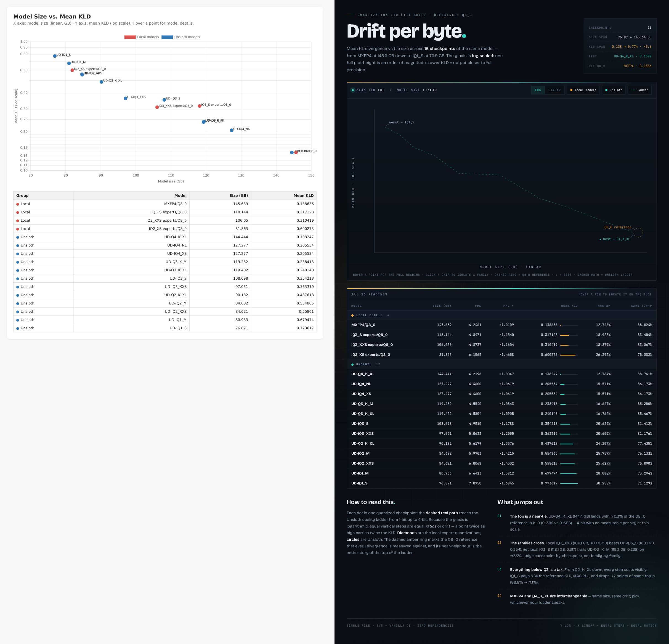
Task: Click the 'RMS ΔP' column header
Action: tap(604, 306)
